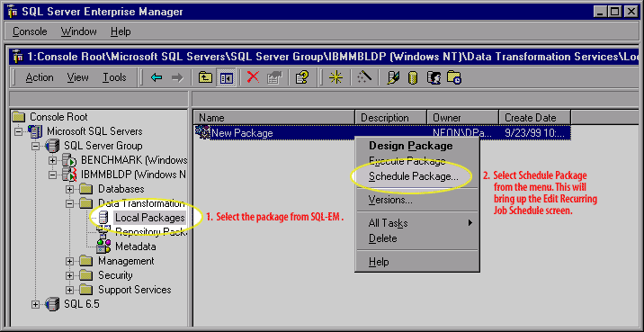The width and height of the screenshot is (644, 332).
Task: Select IBMMBLDP server in the tree
Action: click(133, 175)
